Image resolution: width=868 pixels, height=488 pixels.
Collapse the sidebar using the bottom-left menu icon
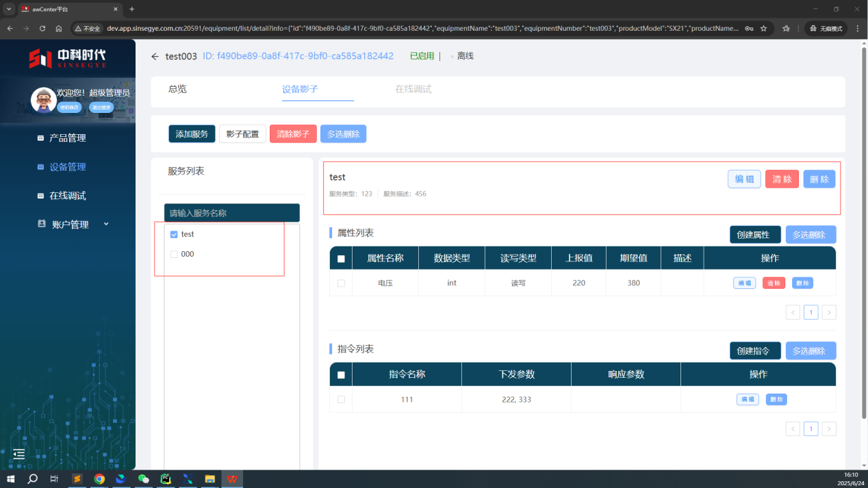pos(18,454)
